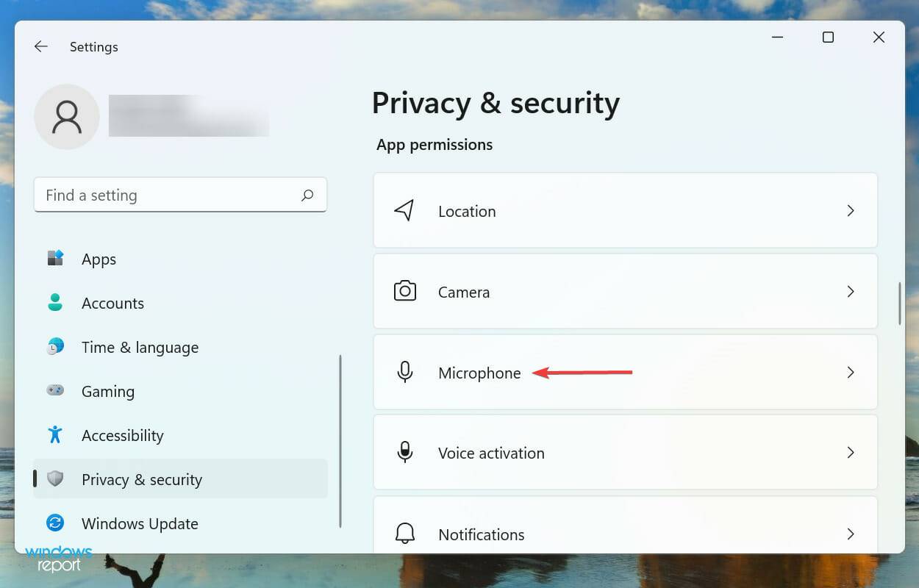919x588 pixels.
Task: Open Windows Update page
Action: click(140, 524)
